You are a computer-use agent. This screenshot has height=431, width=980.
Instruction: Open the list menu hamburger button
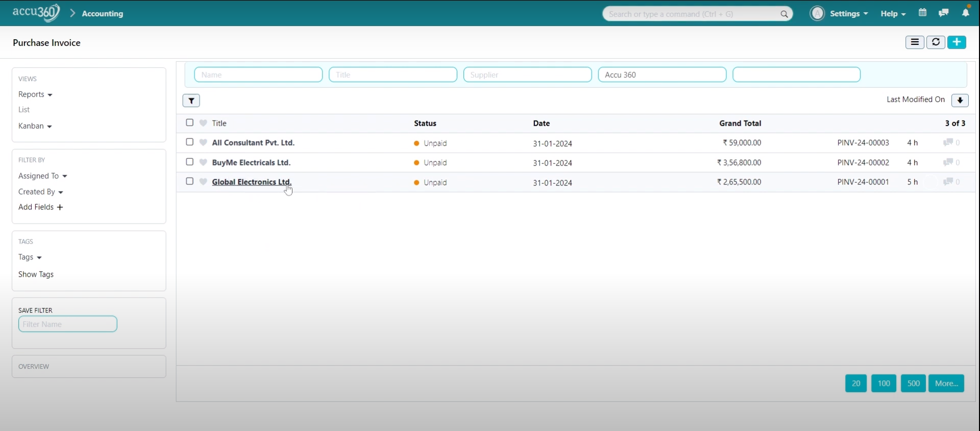tap(915, 42)
